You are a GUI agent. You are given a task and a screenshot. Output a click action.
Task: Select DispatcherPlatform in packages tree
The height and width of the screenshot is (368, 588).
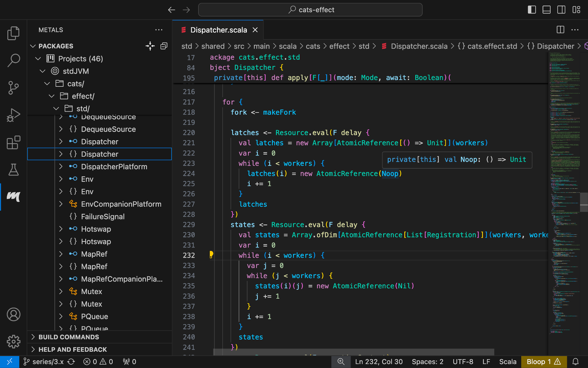pos(114,167)
